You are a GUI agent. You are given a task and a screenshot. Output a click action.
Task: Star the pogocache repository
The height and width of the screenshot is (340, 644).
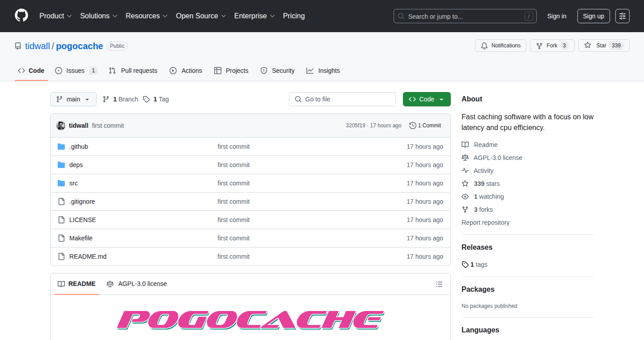point(604,46)
